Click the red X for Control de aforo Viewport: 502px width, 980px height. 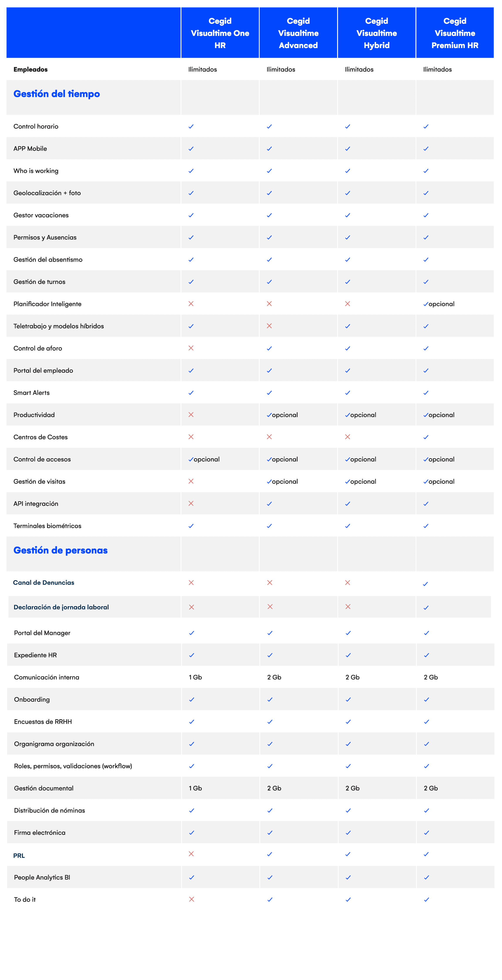coord(191,348)
